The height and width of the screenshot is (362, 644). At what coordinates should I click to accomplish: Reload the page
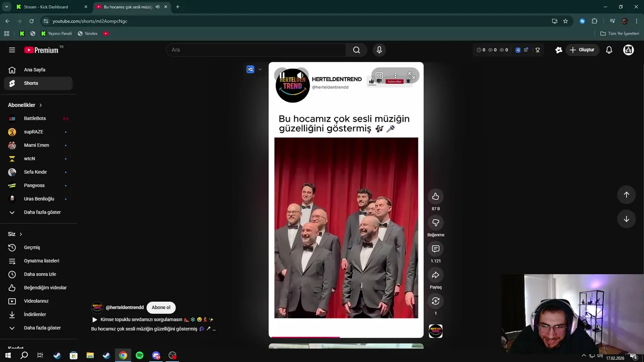tap(31, 21)
